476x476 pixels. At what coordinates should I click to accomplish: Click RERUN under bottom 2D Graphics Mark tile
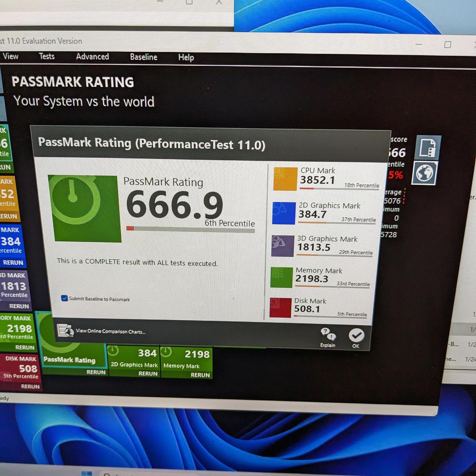(x=148, y=374)
